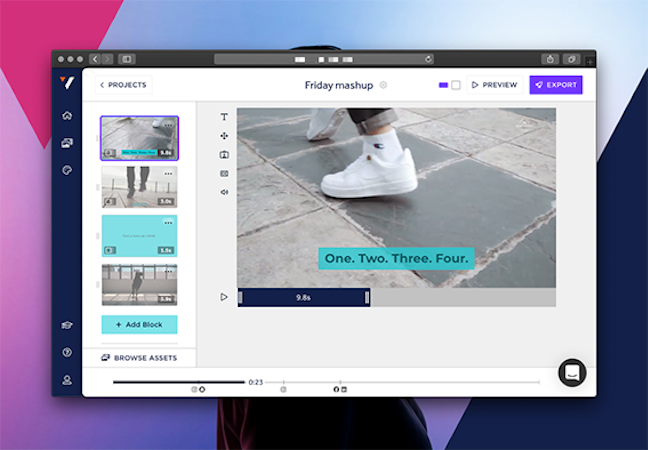Viewport: 648px width, 450px height.
Task: Reload the page in the browser
Action: pos(429,59)
